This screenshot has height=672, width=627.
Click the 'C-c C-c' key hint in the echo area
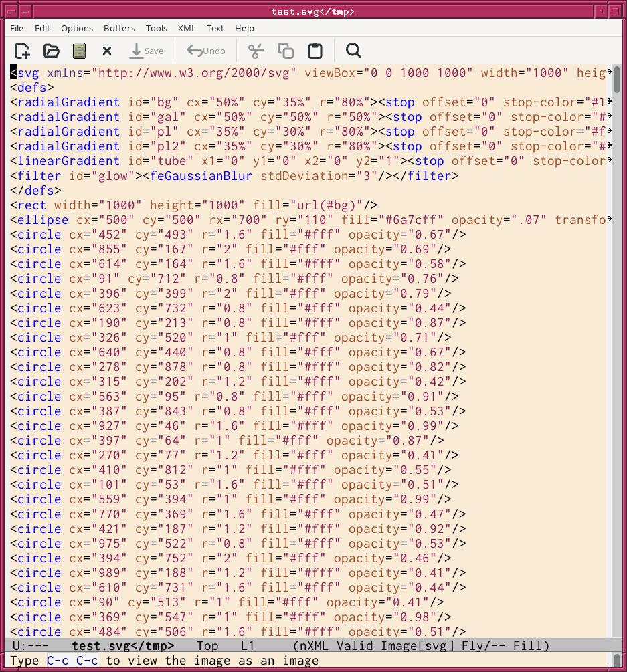click(x=72, y=661)
